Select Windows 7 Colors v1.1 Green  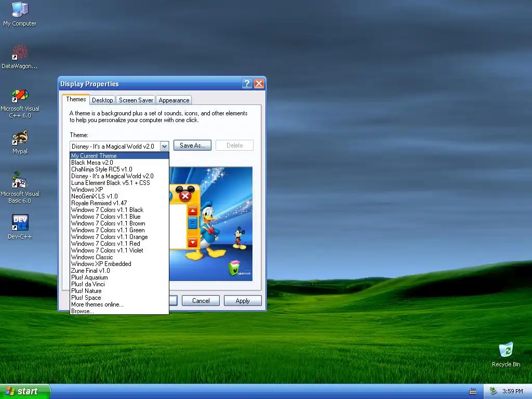click(x=119, y=230)
